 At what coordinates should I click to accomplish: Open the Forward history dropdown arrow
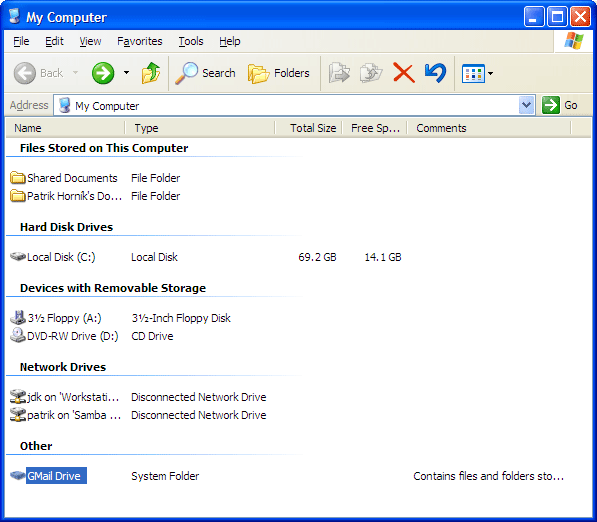tap(126, 72)
